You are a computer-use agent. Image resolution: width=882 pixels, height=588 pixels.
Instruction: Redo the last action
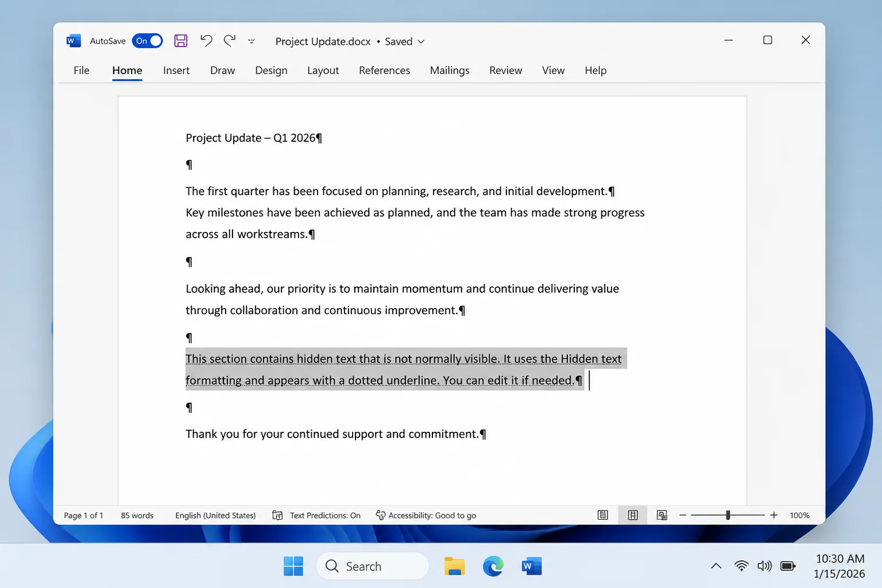(230, 41)
